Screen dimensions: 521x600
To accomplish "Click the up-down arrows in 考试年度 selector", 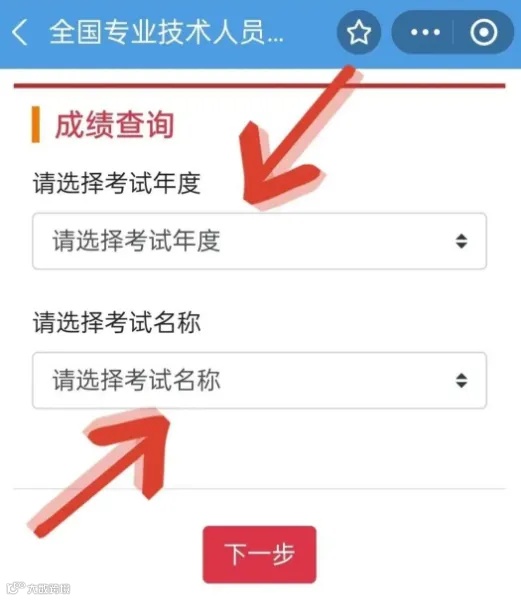I will point(461,241).
